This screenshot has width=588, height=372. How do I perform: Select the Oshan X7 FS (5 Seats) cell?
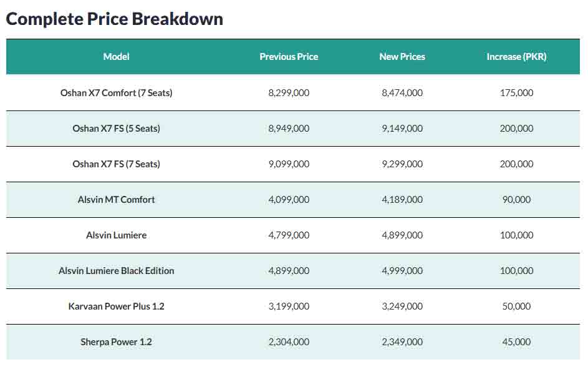116,129
